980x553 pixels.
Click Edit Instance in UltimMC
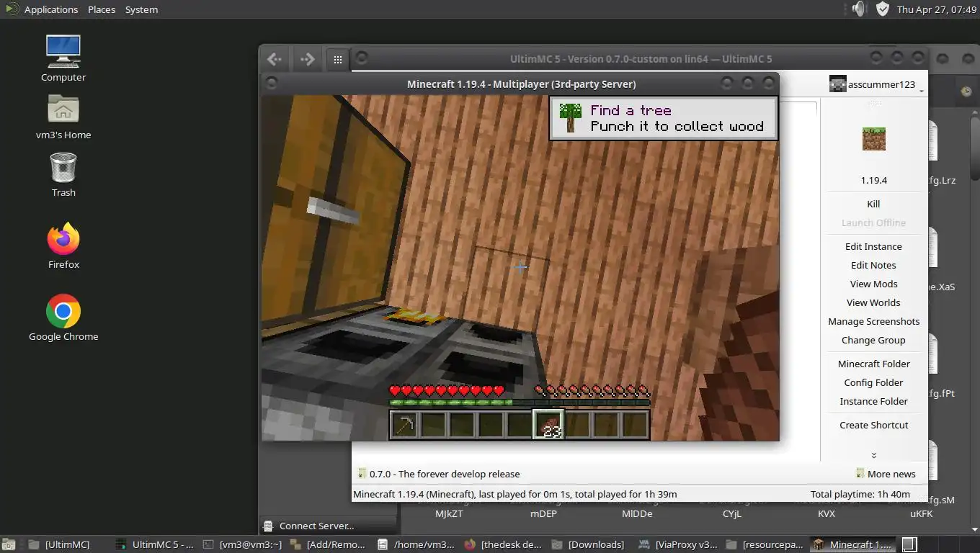pos(873,246)
